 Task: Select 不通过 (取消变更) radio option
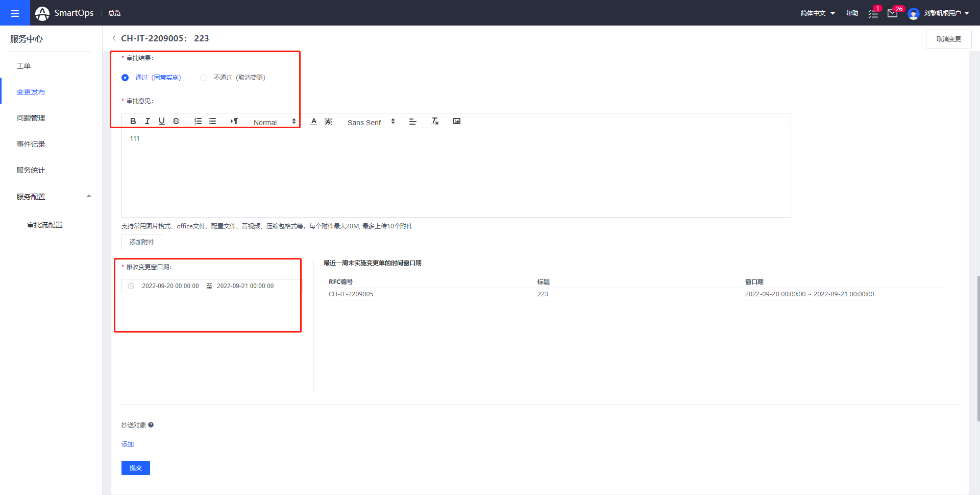tap(204, 78)
